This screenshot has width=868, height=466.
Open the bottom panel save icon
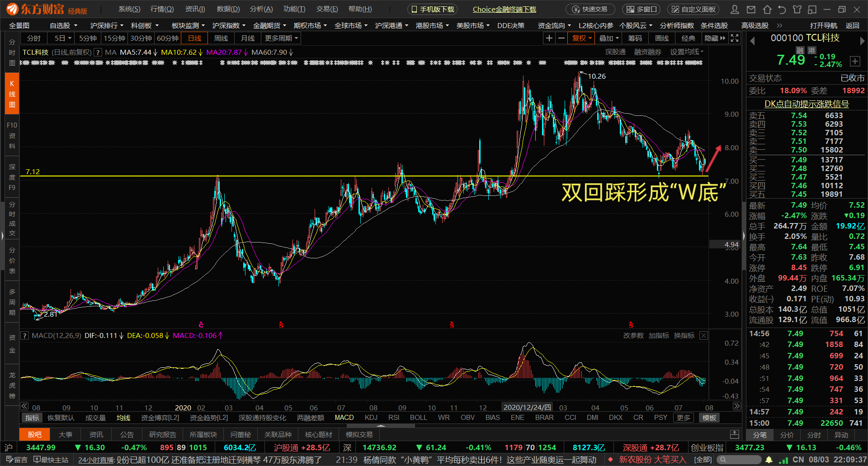tap(735, 434)
